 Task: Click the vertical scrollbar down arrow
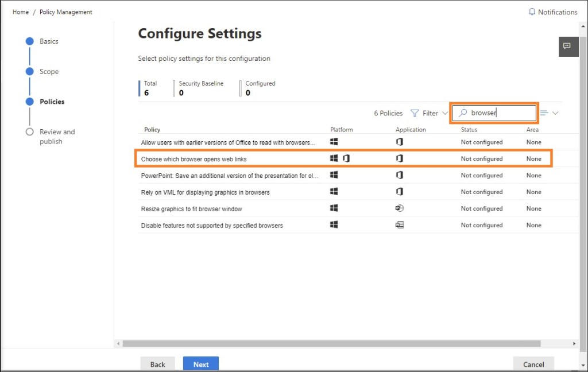(x=583, y=365)
